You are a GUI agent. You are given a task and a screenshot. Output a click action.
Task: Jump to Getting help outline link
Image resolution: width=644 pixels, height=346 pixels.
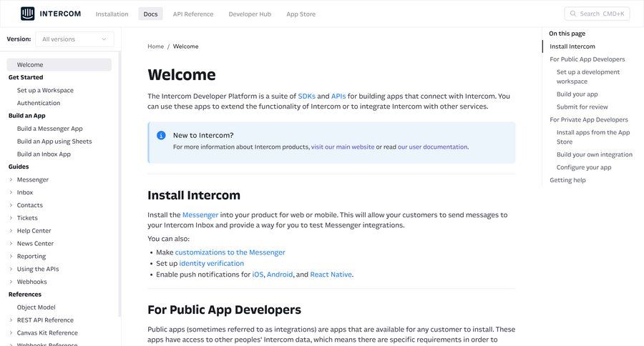pos(567,179)
